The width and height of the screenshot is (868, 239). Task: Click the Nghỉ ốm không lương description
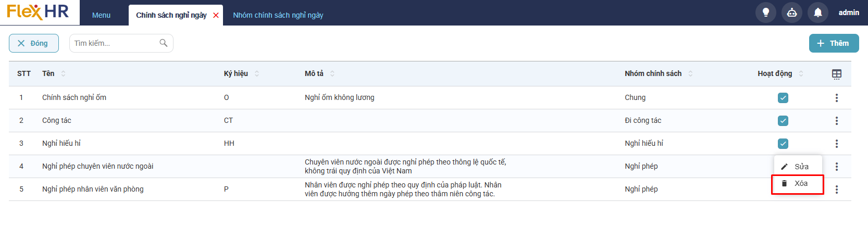(x=340, y=97)
